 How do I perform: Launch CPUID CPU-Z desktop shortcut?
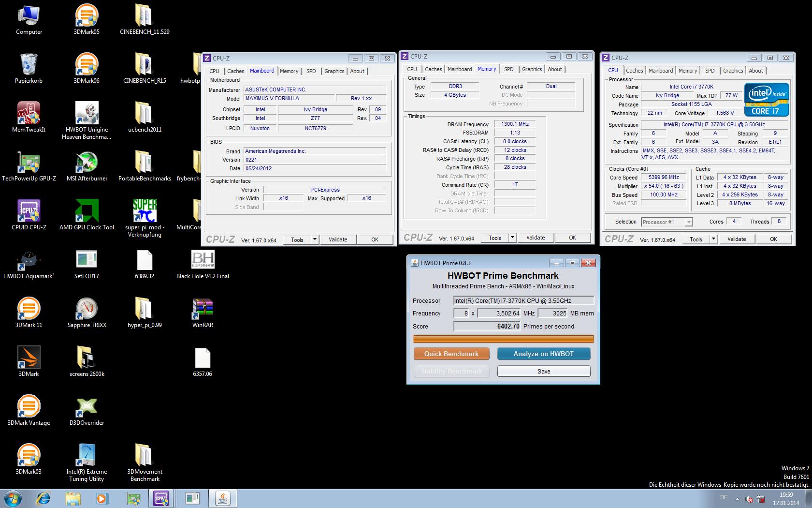coord(29,215)
